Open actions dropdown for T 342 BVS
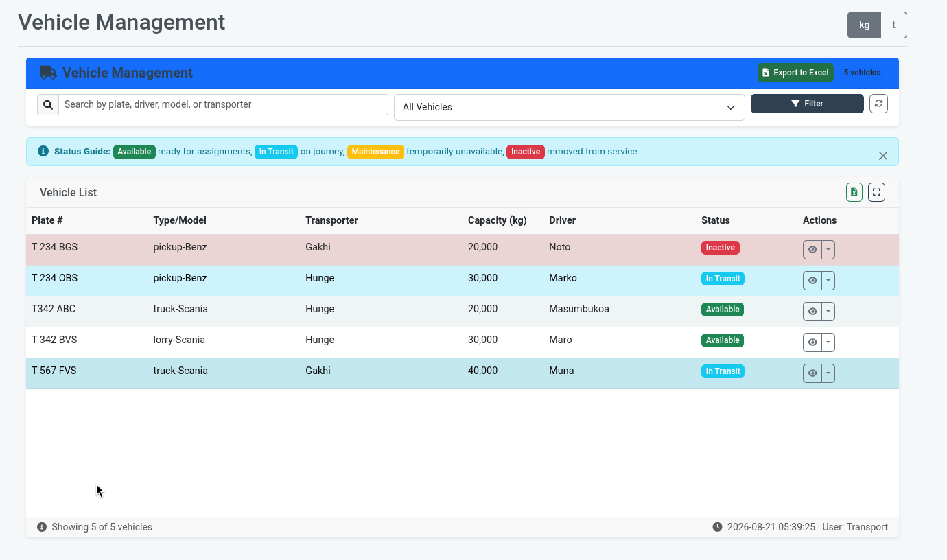The image size is (947, 560). (x=828, y=342)
